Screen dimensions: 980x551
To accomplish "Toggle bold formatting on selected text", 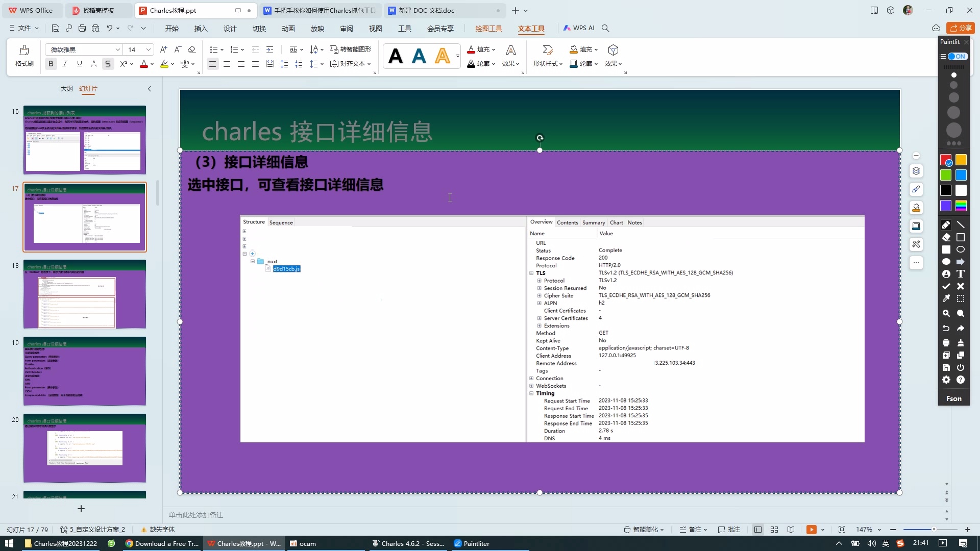I will click(x=50, y=63).
